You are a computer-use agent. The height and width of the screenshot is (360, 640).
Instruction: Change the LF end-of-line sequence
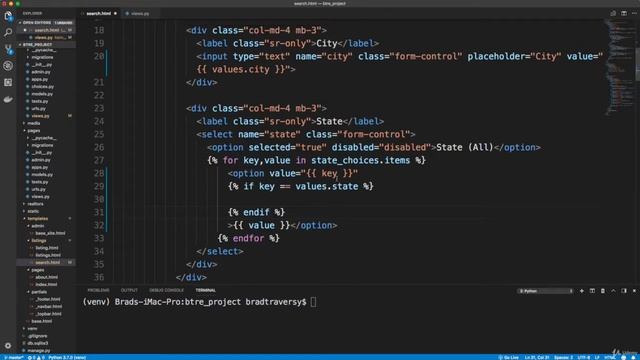(x=597, y=357)
